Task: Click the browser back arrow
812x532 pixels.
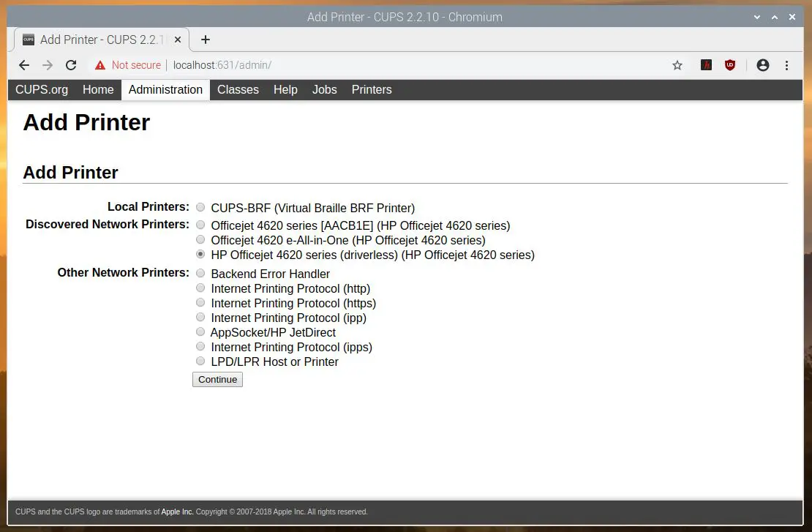Action: pyautogui.click(x=24, y=65)
